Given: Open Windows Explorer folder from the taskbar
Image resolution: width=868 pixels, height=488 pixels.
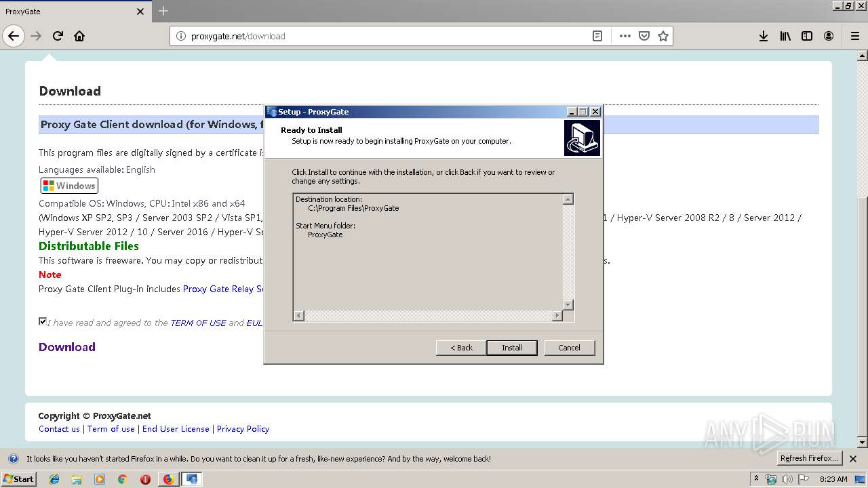Looking at the screenshot, I should (x=77, y=479).
